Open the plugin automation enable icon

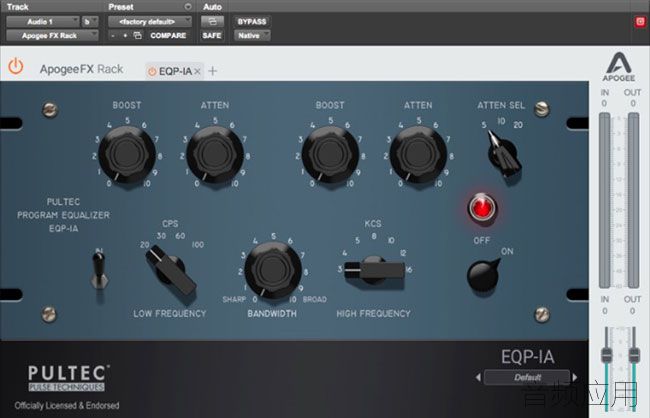pos(212,22)
